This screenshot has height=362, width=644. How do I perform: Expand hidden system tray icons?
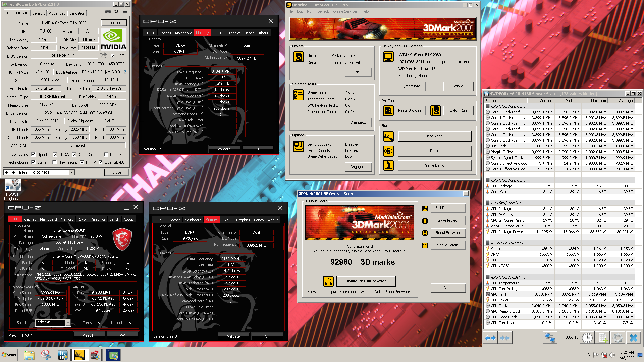pyautogui.click(x=589, y=355)
